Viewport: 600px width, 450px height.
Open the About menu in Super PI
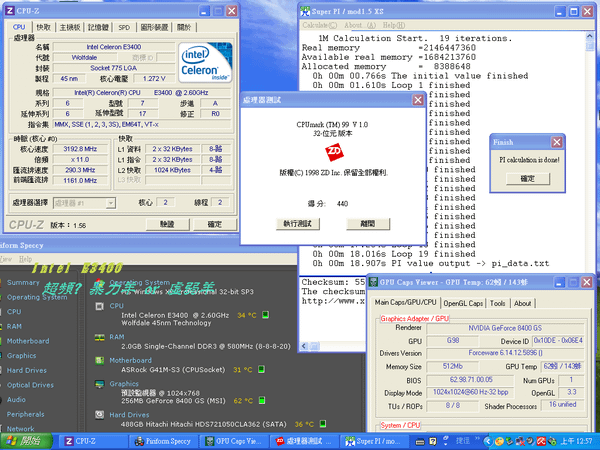[x=360, y=25]
